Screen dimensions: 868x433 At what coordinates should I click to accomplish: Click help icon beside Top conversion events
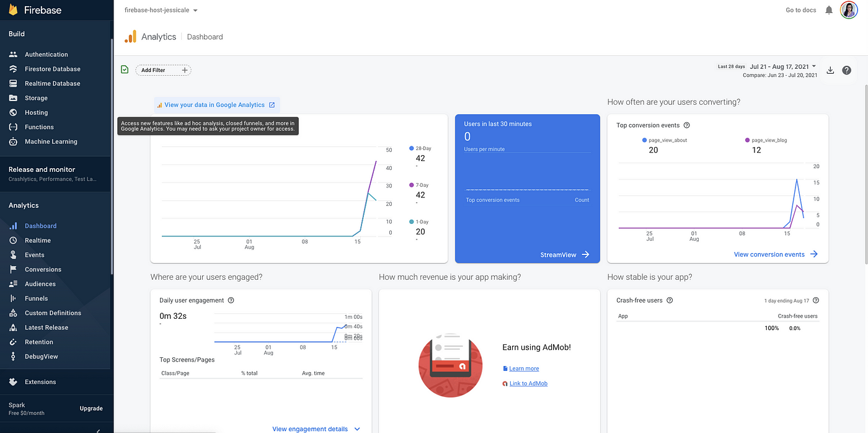[x=686, y=125]
